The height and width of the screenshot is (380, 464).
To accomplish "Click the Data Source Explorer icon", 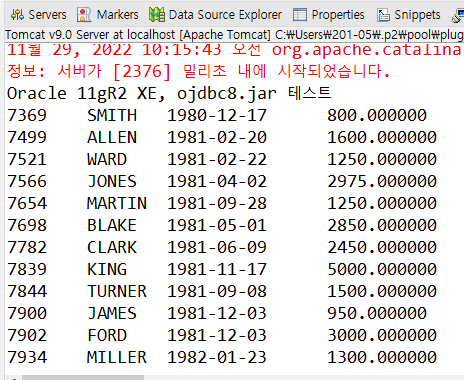I will (x=157, y=15).
